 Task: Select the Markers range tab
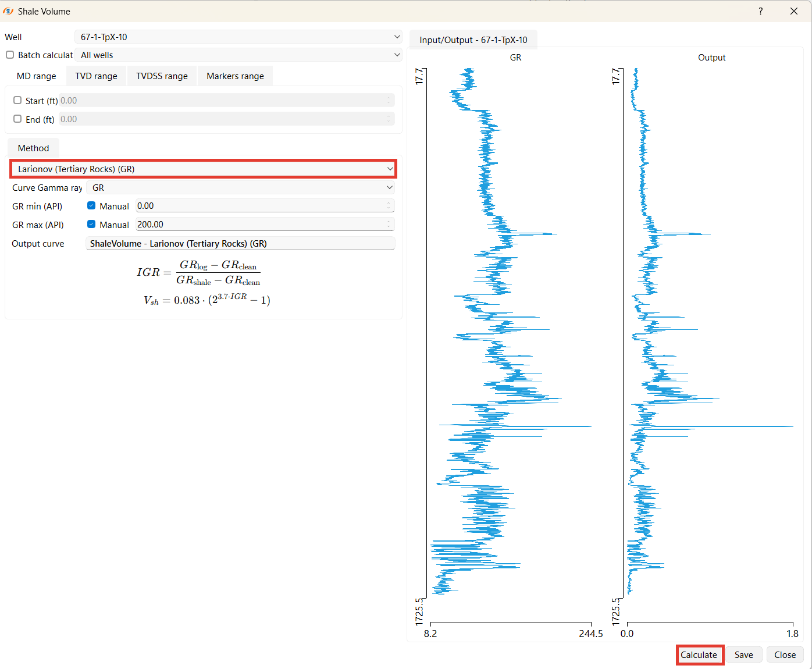235,76
